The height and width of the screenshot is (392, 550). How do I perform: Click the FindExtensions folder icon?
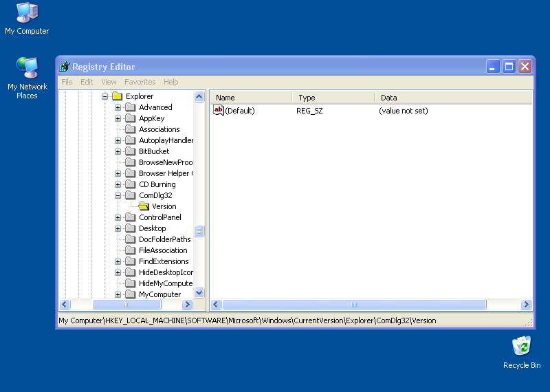click(131, 261)
